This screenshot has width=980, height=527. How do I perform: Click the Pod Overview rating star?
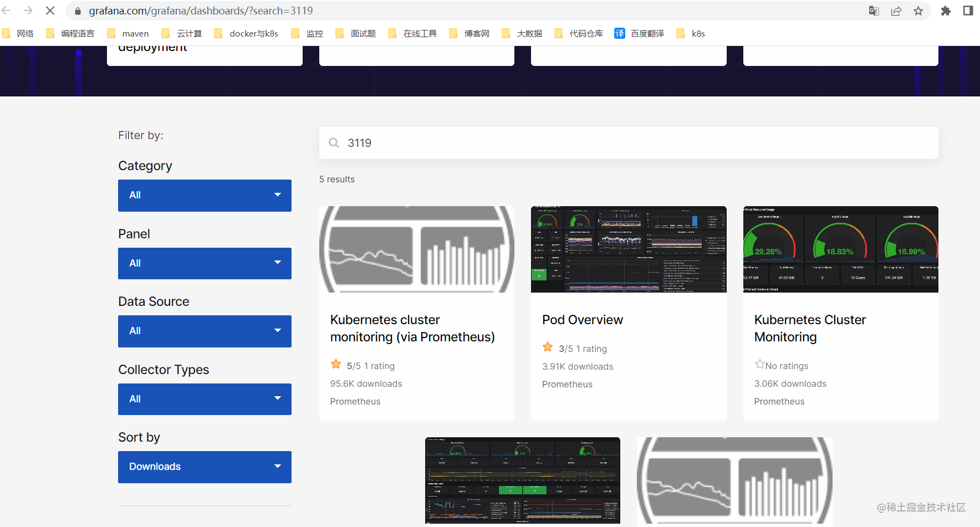[x=548, y=347]
